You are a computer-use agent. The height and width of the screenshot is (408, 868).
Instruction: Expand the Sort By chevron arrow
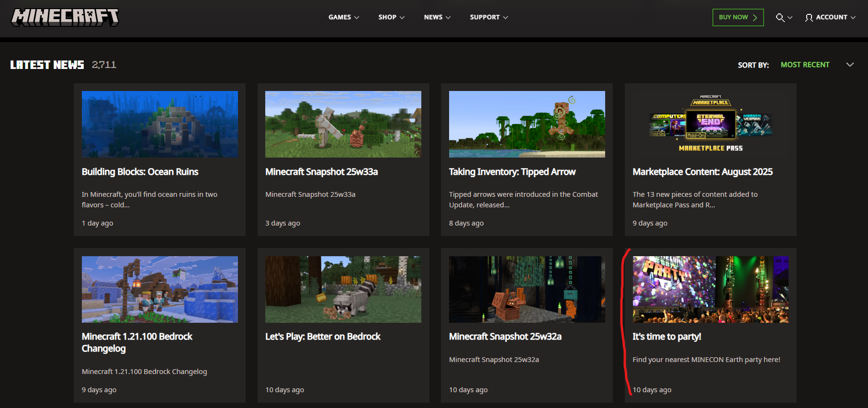(x=850, y=65)
